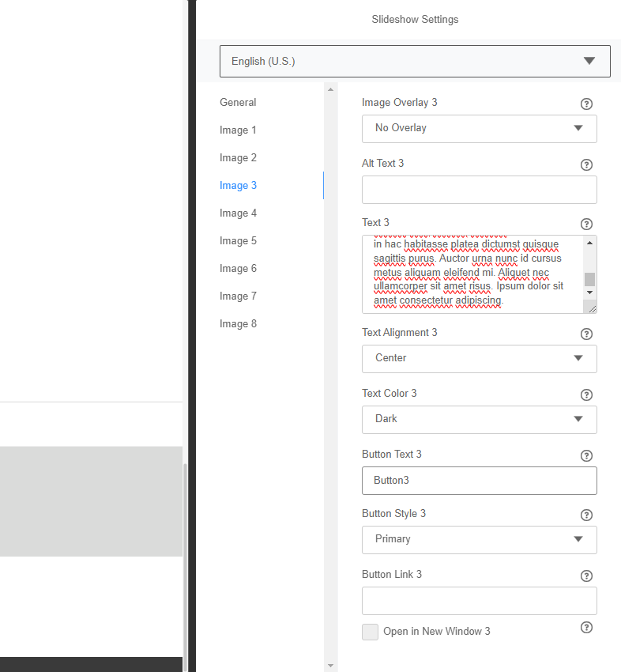Open the English (U.S.) language dropdown
This screenshot has height=672, width=621.
tap(415, 61)
